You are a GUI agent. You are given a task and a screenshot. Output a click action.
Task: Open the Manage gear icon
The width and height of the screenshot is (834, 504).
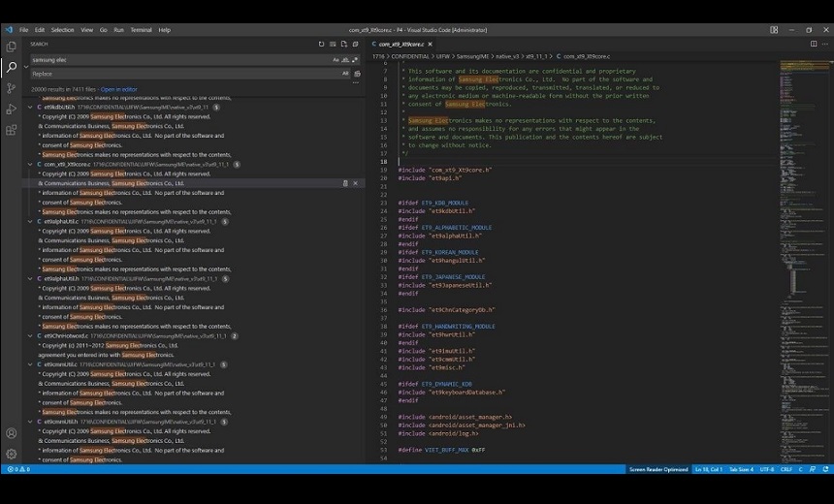(11, 454)
